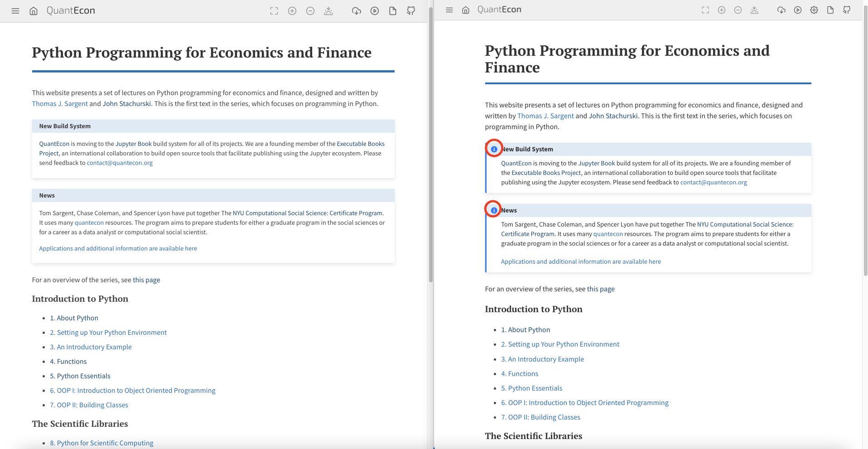Screen dimensions: 868x449
Task: Open Thomas J. Sargent link in right pane
Action: point(545,116)
